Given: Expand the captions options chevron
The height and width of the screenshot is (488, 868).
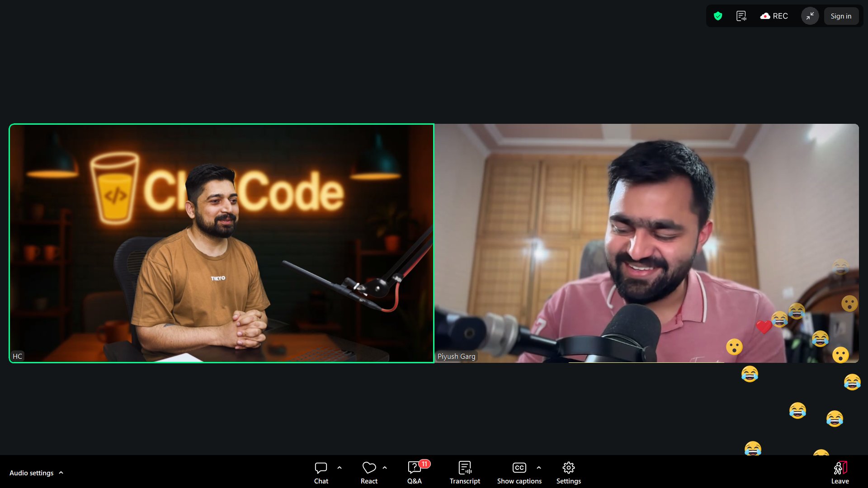Looking at the screenshot, I should tap(539, 468).
